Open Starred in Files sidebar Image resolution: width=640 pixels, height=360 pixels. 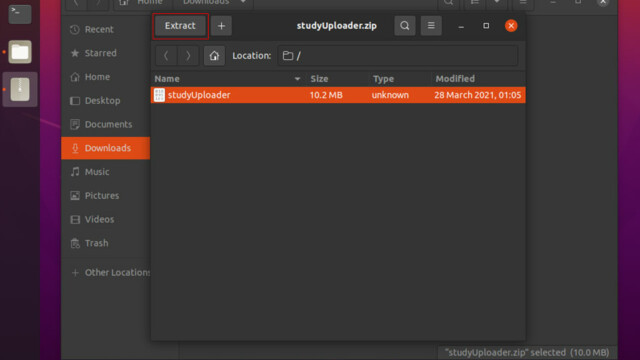point(105,53)
